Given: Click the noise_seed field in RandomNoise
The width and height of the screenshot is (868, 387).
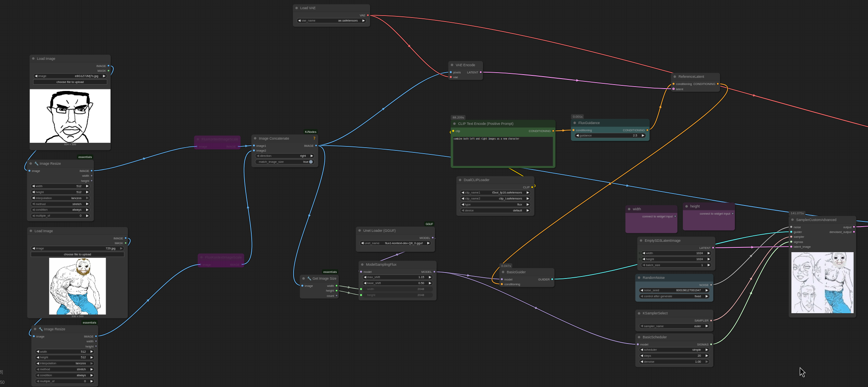Looking at the screenshot, I should 674,290.
